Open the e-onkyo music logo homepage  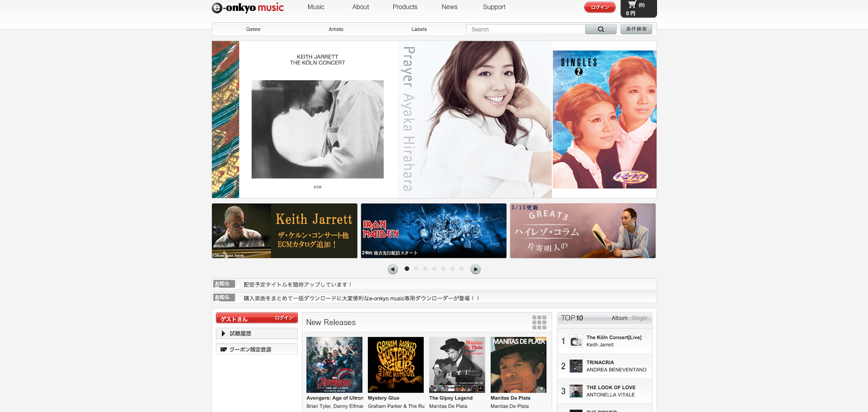[x=248, y=8]
